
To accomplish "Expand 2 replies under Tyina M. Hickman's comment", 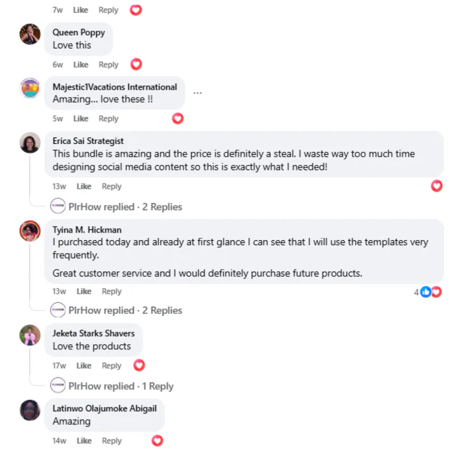I will click(x=125, y=310).
